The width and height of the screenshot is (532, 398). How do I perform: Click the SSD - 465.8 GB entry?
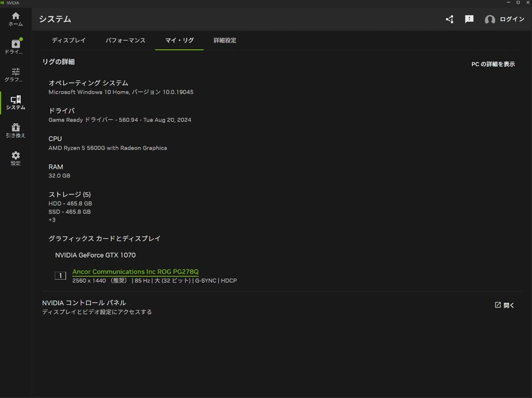[69, 212]
